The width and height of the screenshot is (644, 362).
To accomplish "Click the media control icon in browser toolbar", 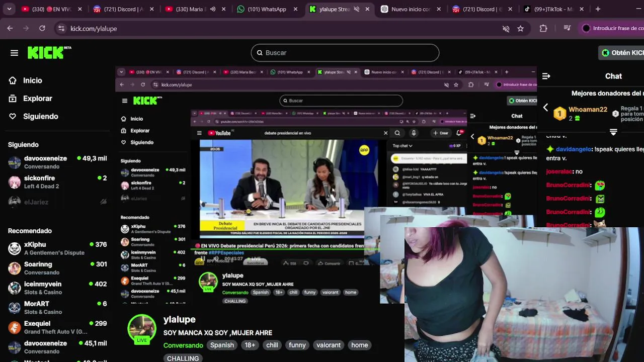I will 567,29.
